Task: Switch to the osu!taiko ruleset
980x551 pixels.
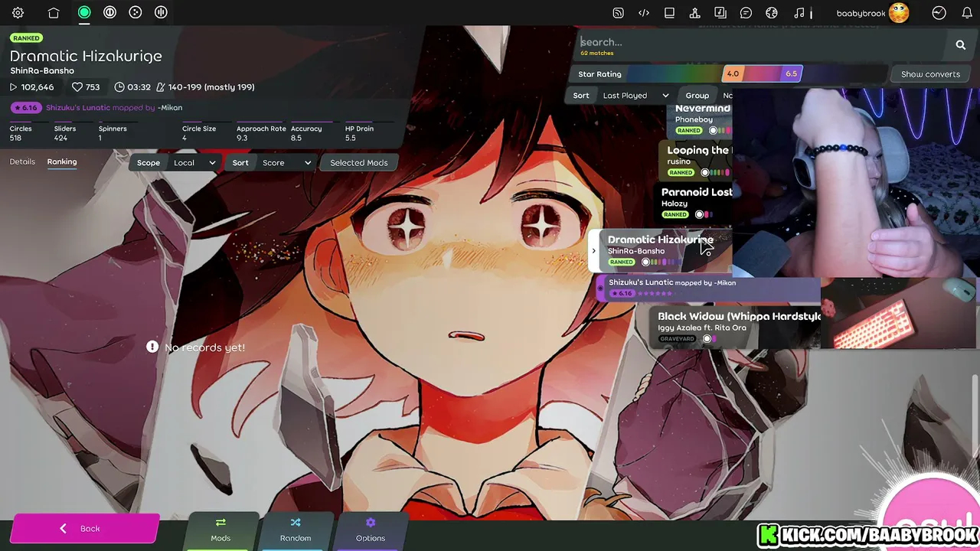Action: point(109,12)
